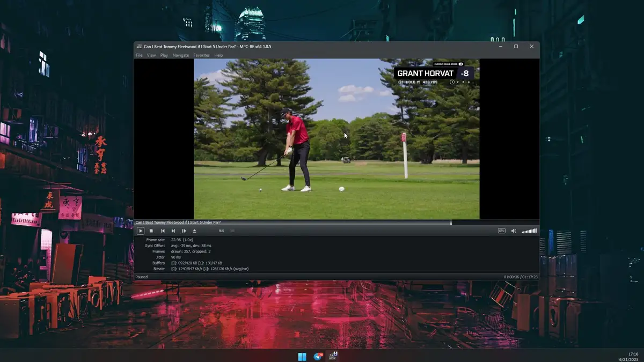644x362 pixels.
Task: Toggle the AUD audio track indicator
Action: (x=221, y=231)
